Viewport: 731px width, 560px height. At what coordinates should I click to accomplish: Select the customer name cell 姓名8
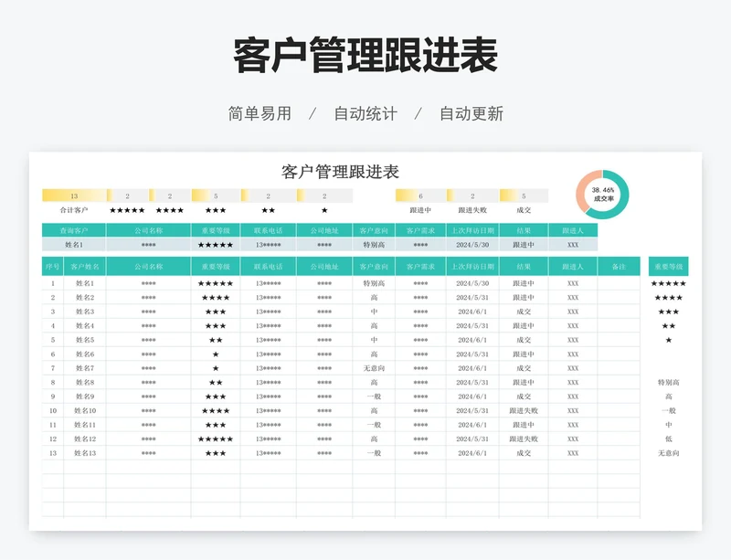(x=85, y=383)
